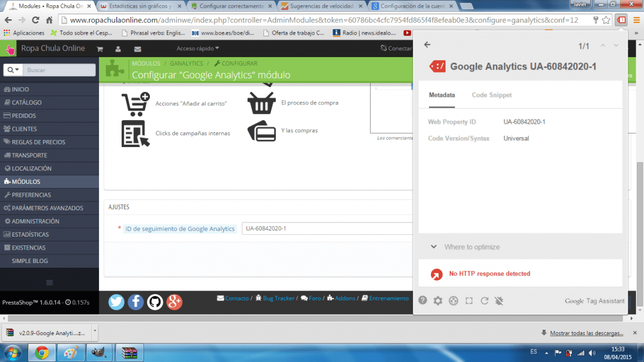Open Chrome from the Windows taskbar

coord(42,353)
